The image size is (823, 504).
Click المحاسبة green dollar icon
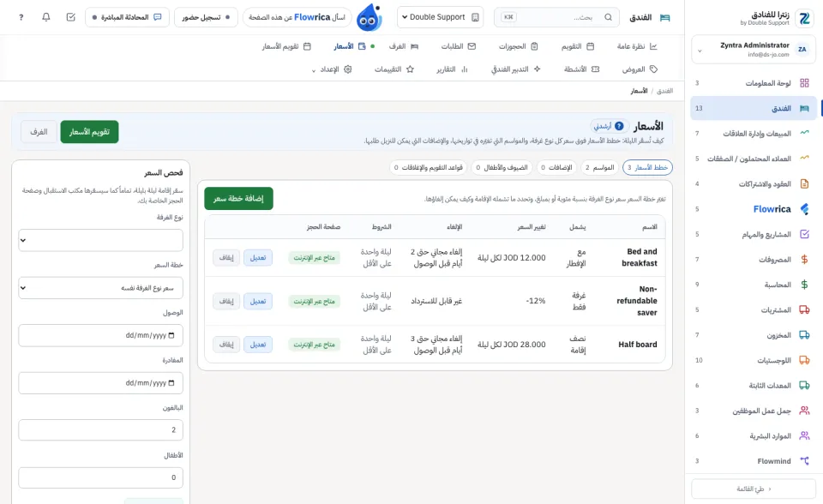(804, 285)
